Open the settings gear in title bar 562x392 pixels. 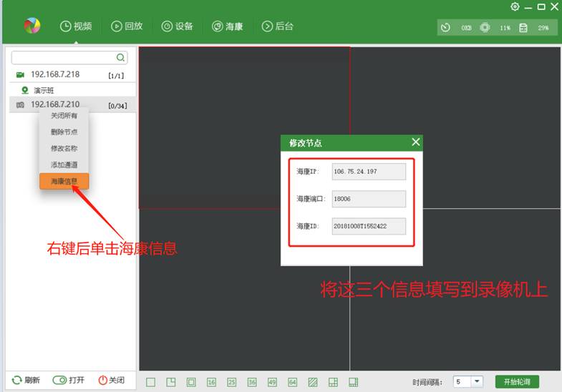click(x=515, y=6)
